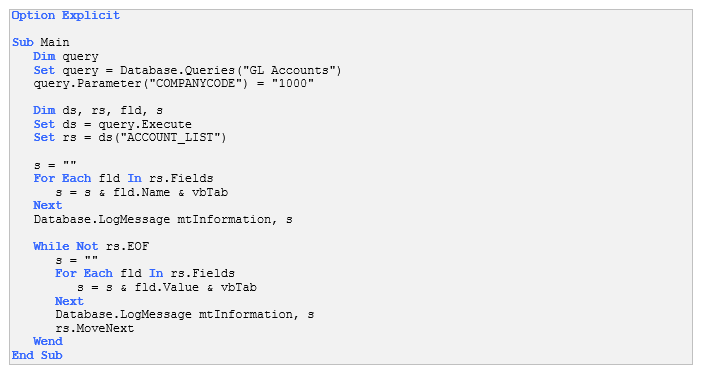Click the Dim query statement
Viewport: 703px width, 377px height.
coord(66,56)
